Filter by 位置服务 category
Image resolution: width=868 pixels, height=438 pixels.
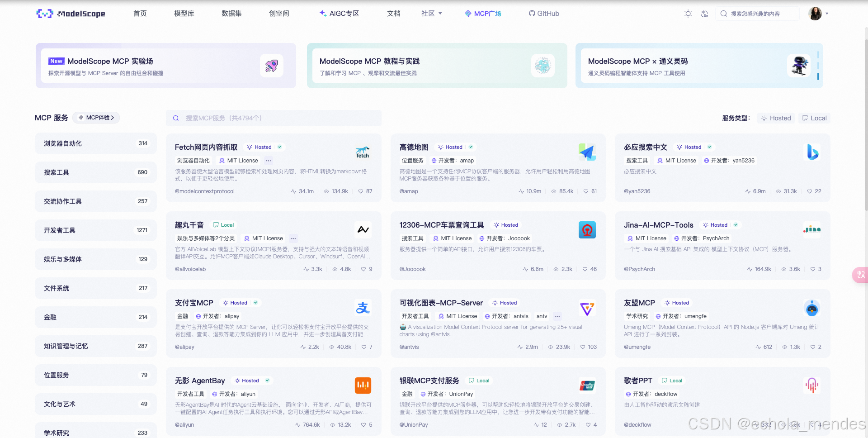(96, 375)
